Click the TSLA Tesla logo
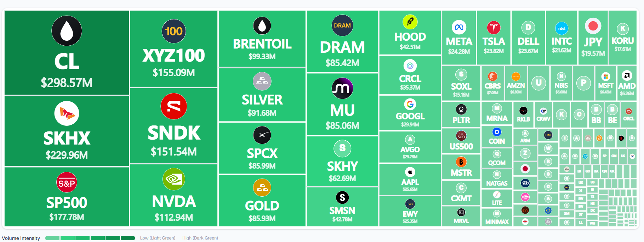 tap(494, 27)
